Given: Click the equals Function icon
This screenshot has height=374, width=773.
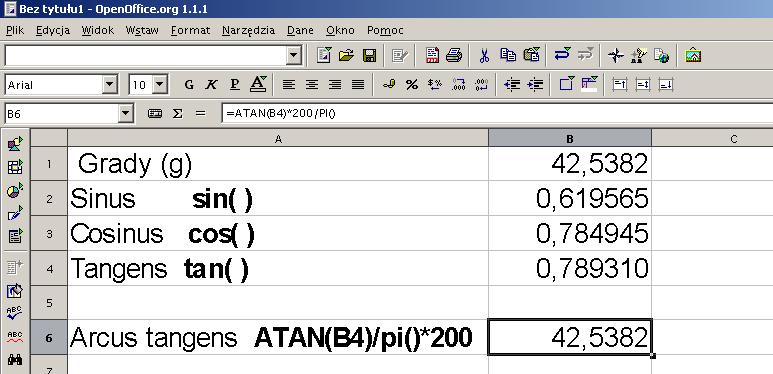Looking at the screenshot, I should tap(200, 114).
